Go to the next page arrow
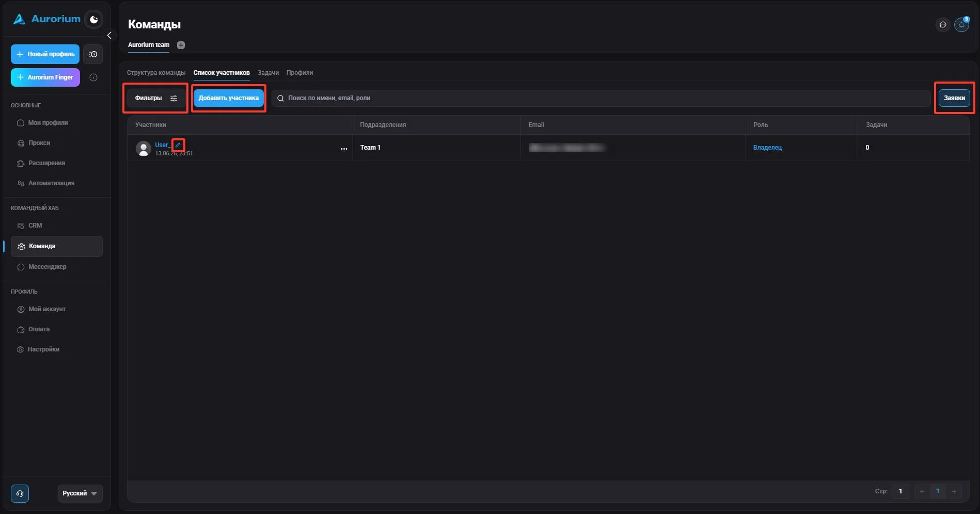Viewport: 980px width, 514px height. (954, 491)
